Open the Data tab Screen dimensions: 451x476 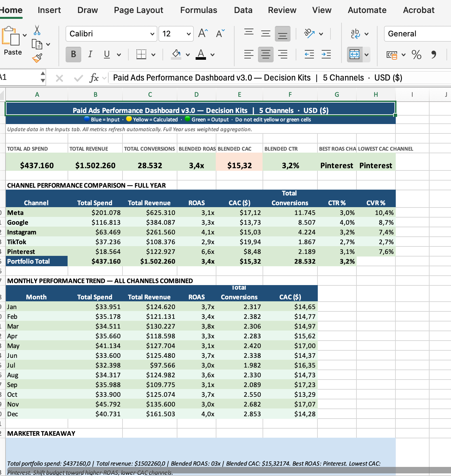point(243,10)
